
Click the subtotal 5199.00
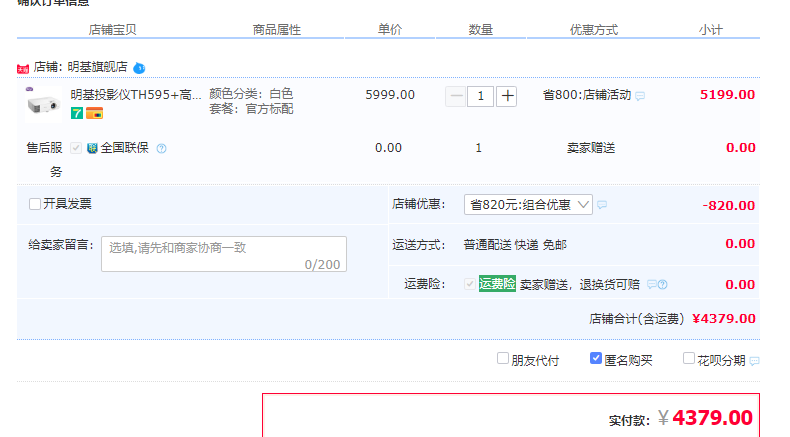click(x=728, y=95)
